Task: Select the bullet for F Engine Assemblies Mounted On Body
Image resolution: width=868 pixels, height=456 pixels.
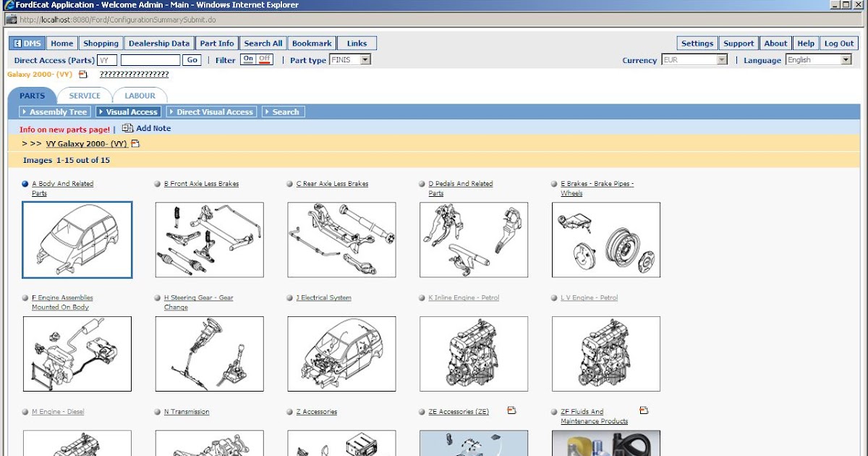Action: (x=25, y=297)
